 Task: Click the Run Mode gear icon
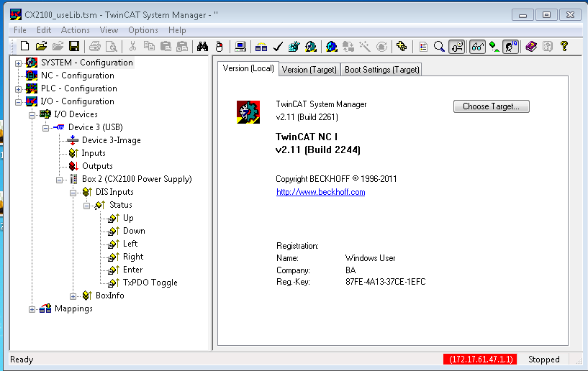pyautogui.click(x=311, y=47)
